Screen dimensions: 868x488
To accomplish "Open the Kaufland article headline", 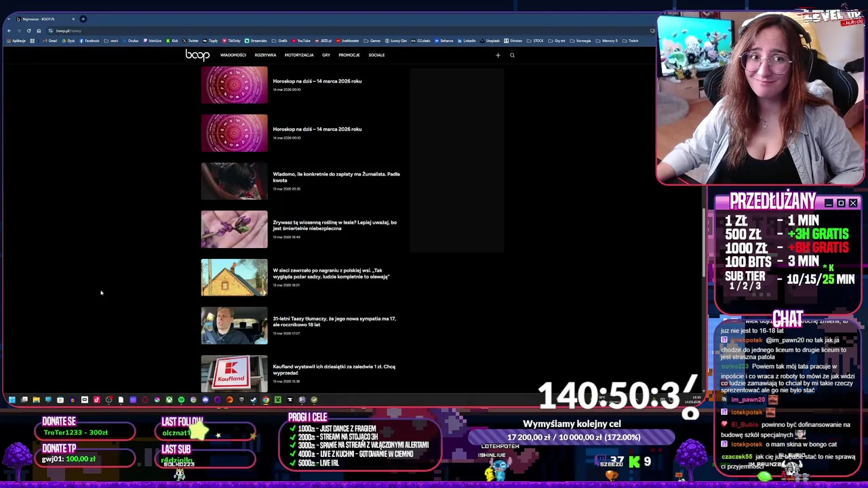I will click(334, 369).
